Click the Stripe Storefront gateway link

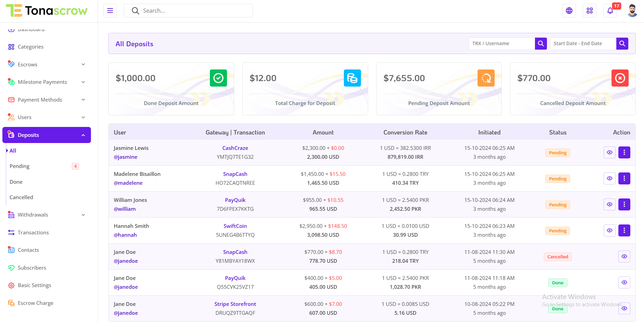(x=235, y=304)
